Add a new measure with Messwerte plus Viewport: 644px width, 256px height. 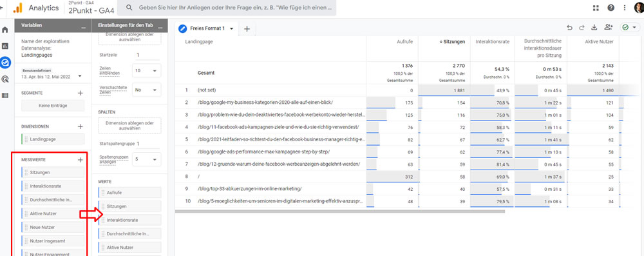click(80, 160)
